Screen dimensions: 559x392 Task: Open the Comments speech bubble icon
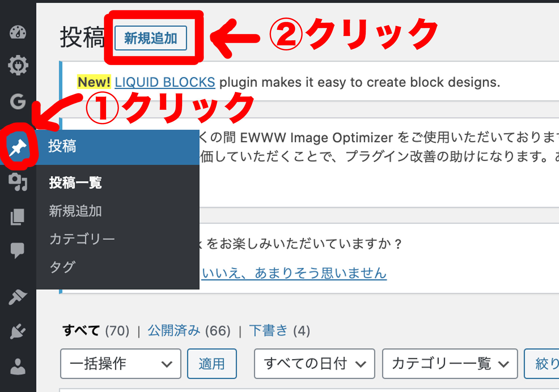coord(18,250)
